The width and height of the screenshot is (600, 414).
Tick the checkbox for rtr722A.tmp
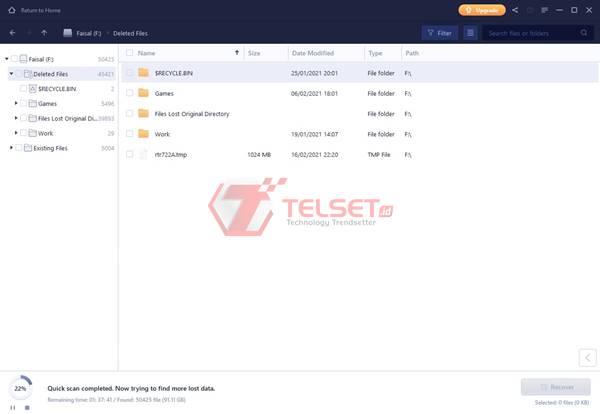point(129,154)
